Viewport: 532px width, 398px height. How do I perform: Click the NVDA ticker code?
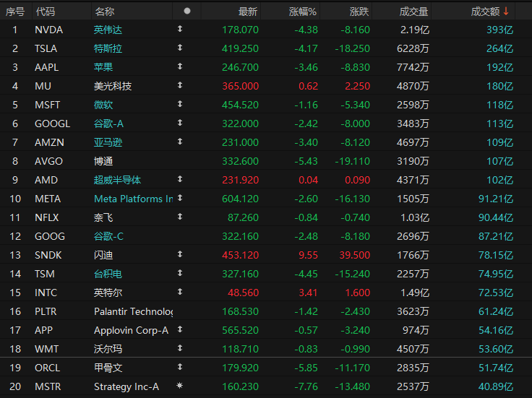(x=49, y=30)
